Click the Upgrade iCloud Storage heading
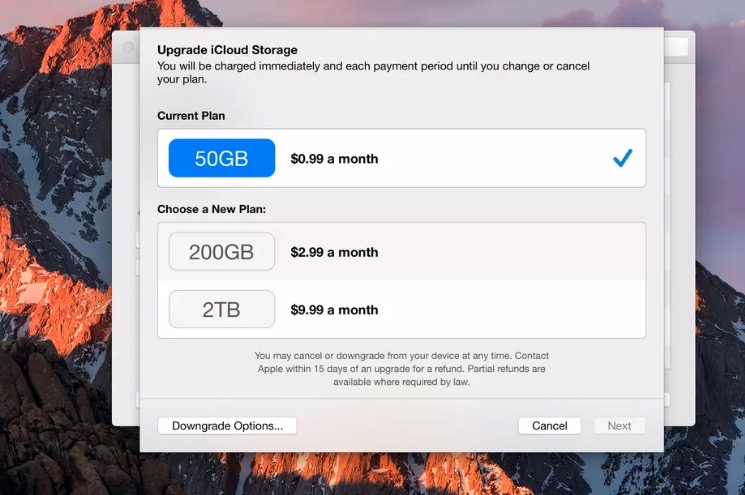Image resolution: width=745 pixels, height=495 pixels. tap(227, 50)
